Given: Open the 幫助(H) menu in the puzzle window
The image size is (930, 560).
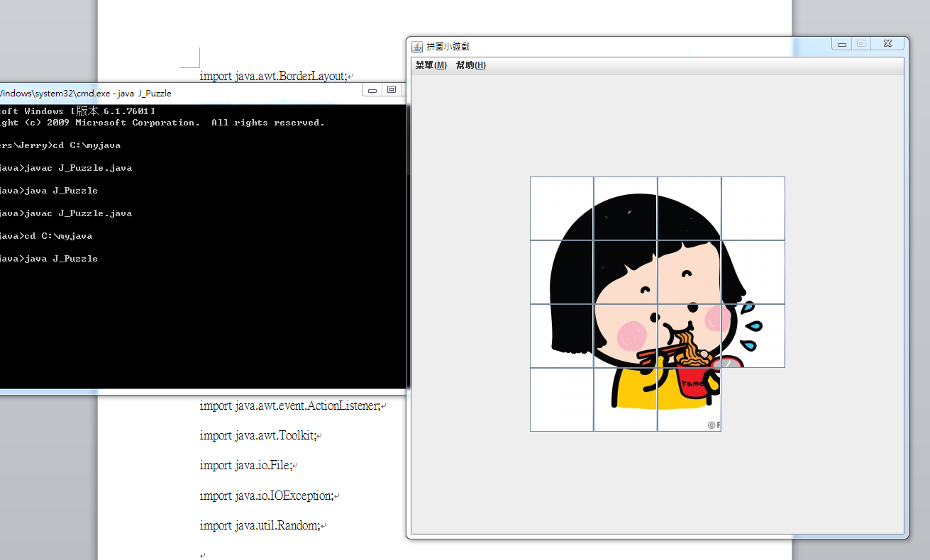Looking at the screenshot, I should click(x=470, y=65).
